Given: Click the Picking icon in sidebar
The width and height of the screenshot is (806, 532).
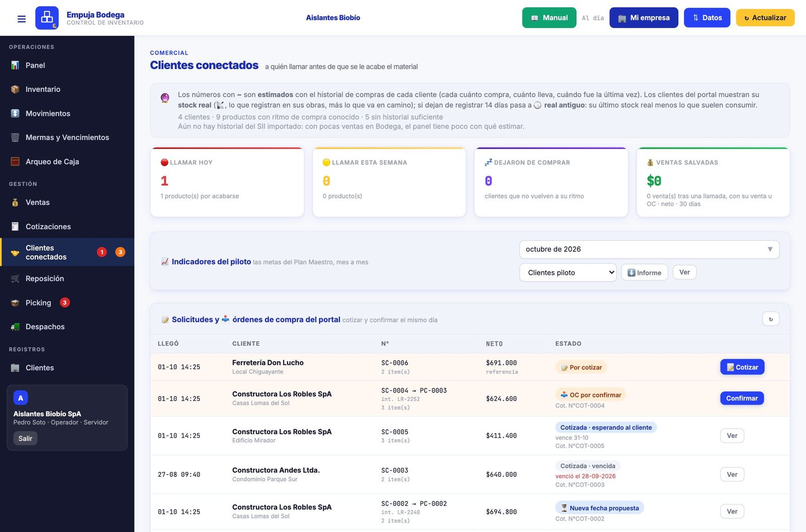Looking at the screenshot, I should [15, 303].
